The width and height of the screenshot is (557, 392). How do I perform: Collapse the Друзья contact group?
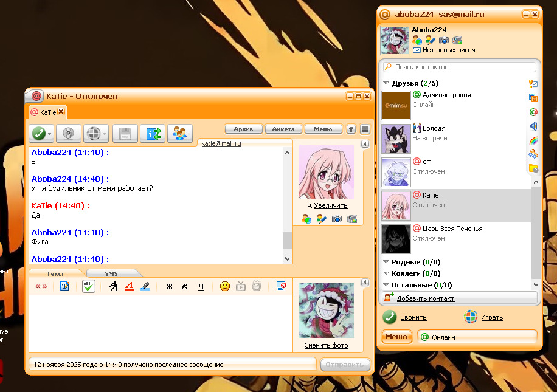pos(386,83)
